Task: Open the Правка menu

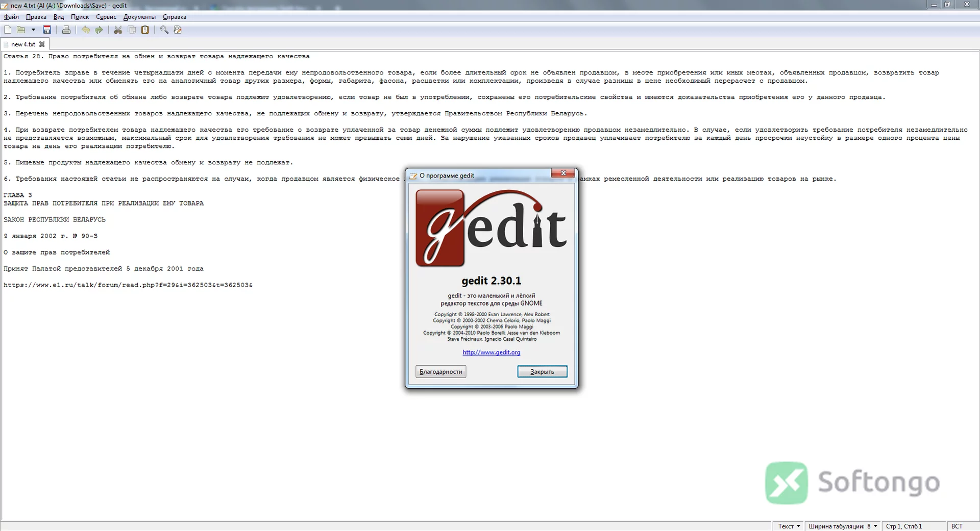Action: (x=36, y=17)
